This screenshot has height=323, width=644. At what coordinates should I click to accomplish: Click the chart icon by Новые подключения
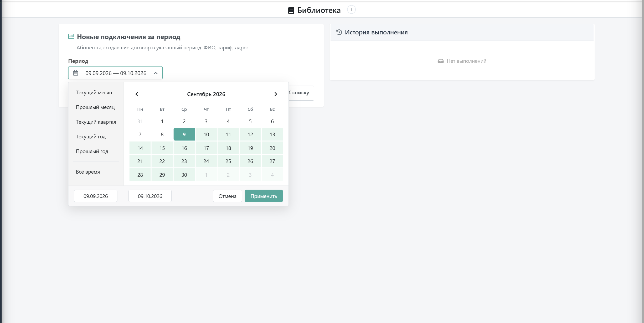point(71,37)
